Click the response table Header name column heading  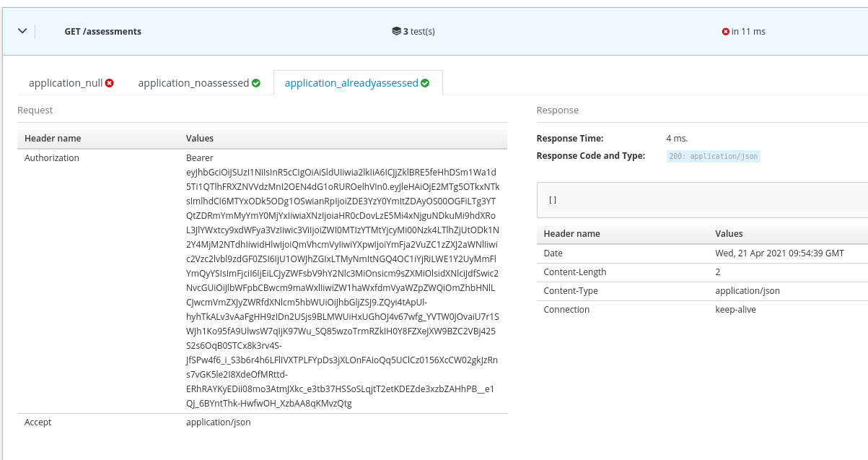coord(572,234)
